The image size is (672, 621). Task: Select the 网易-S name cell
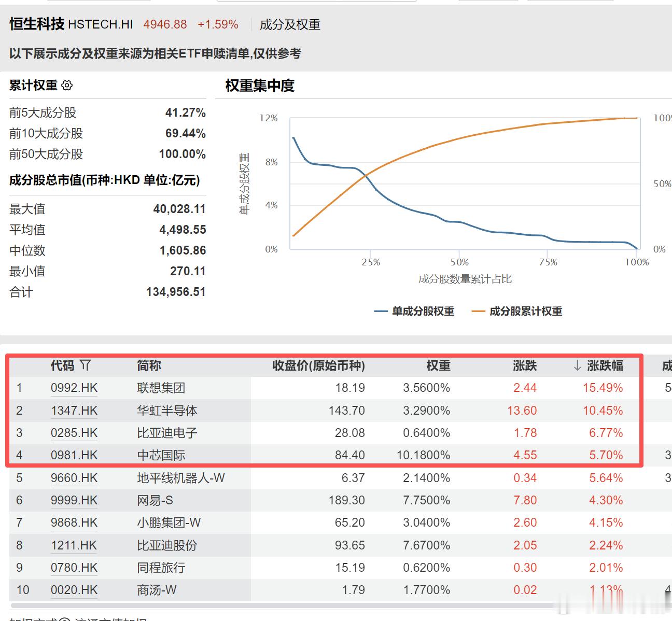coord(155,500)
